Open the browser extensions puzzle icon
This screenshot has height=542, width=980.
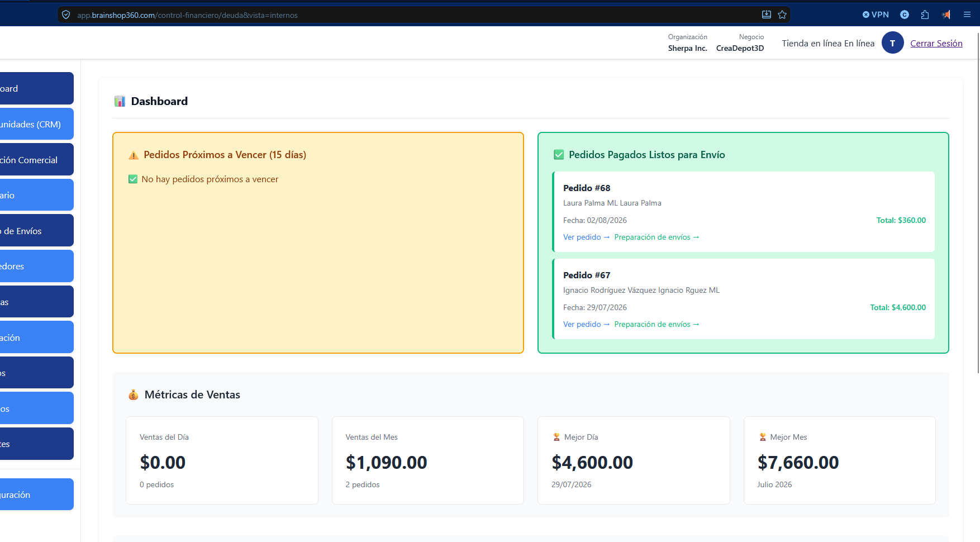925,15
